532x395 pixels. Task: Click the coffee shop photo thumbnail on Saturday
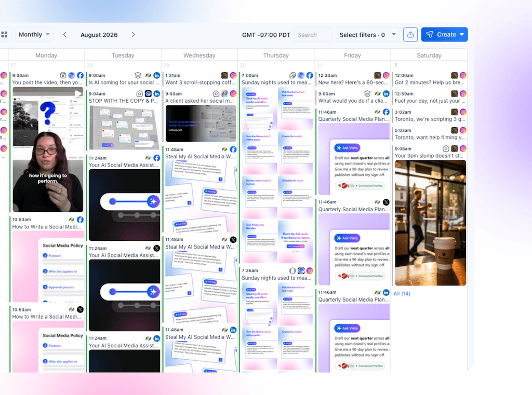[430, 223]
